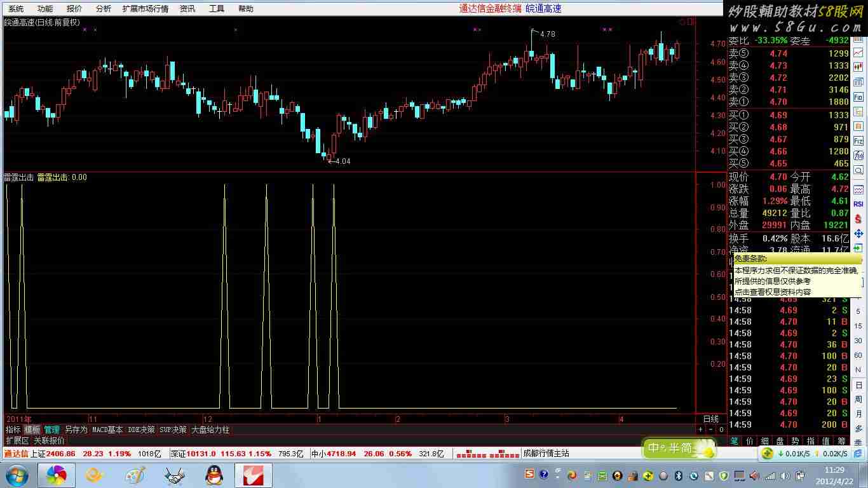Screen dimensions: 868x488
Task: Click the orange document icon in right toolbar
Action: (x=858, y=126)
